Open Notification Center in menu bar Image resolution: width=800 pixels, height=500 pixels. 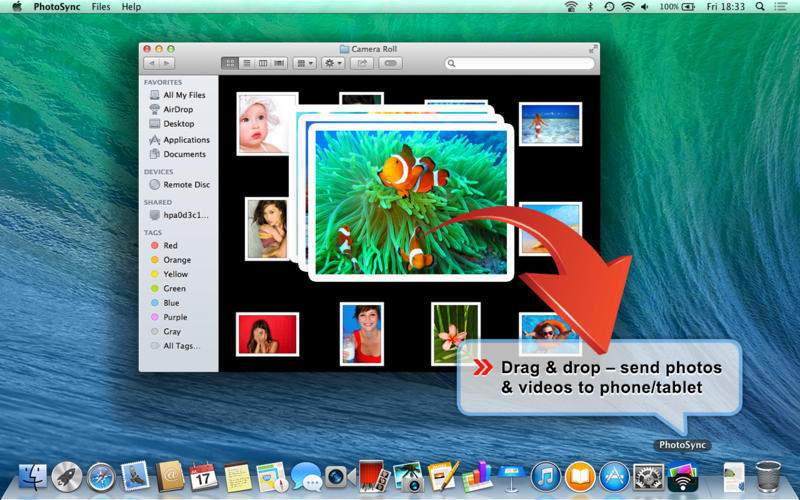780,7
